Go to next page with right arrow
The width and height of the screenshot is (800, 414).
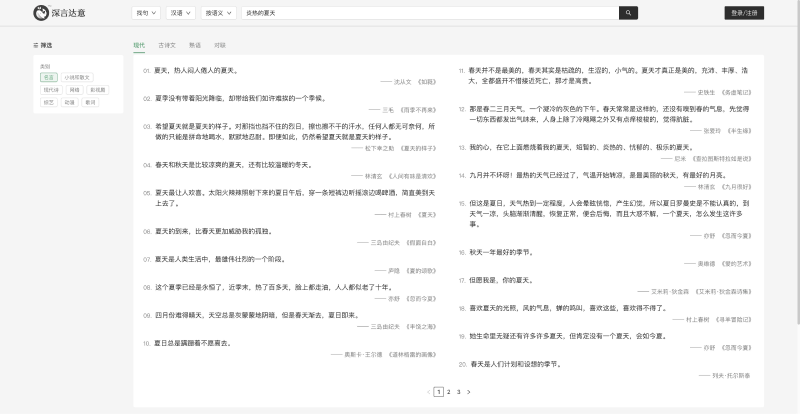470,392
